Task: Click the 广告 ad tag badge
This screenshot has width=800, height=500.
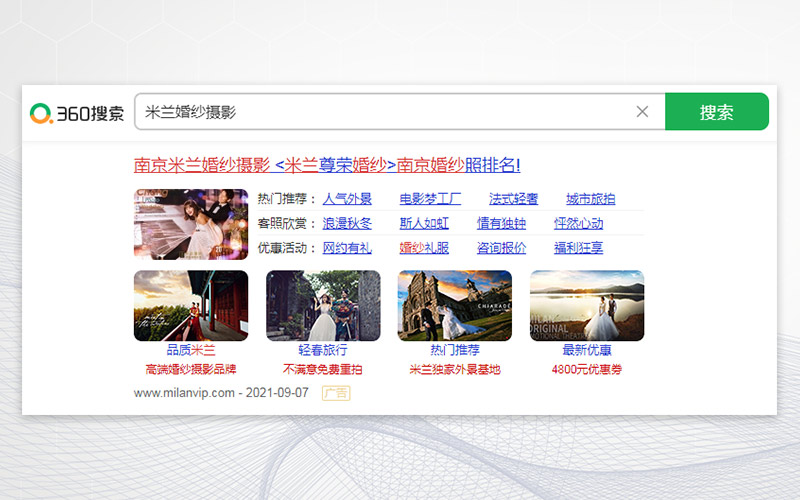Action: coord(336,393)
